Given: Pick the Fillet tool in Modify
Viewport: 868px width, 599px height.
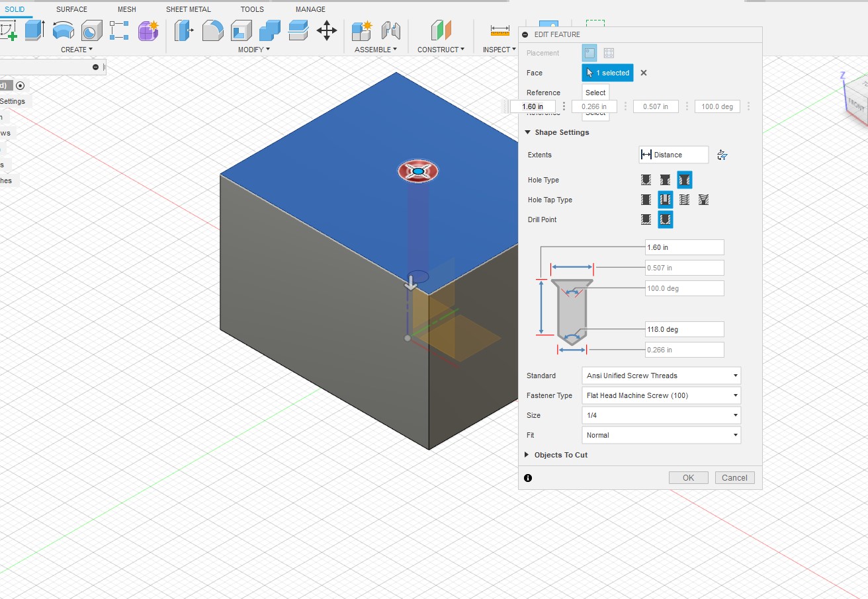Looking at the screenshot, I should 212,30.
